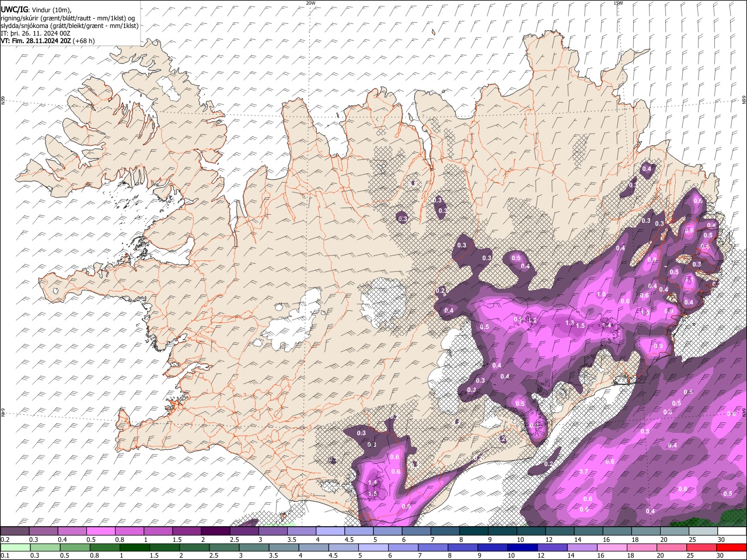Click the '4.5' label under the top legend row
The image size is (747, 560).
pyautogui.click(x=349, y=540)
